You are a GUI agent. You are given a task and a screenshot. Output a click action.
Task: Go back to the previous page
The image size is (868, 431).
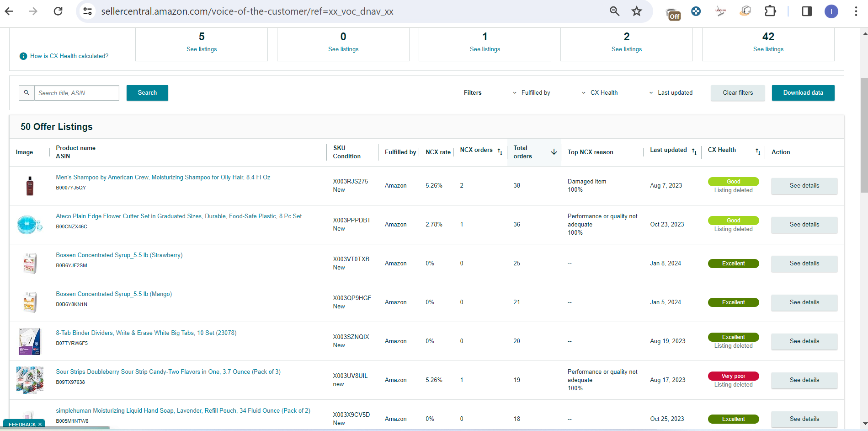click(x=9, y=11)
